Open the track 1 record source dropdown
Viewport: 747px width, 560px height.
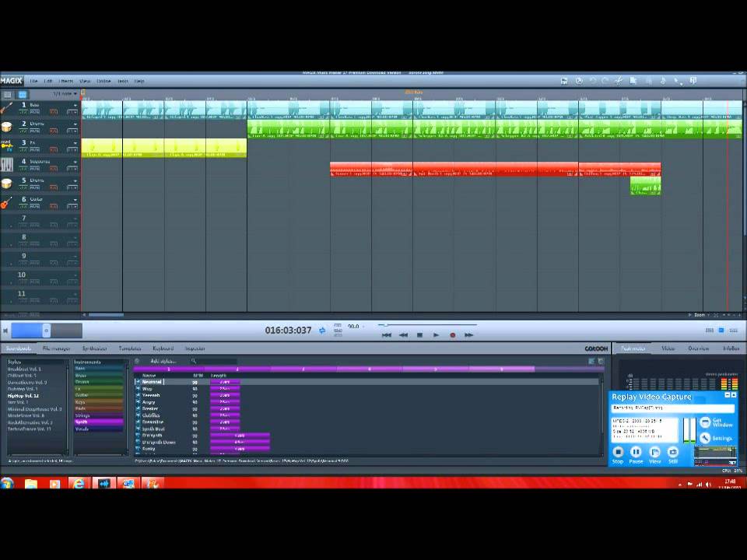point(72,112)
